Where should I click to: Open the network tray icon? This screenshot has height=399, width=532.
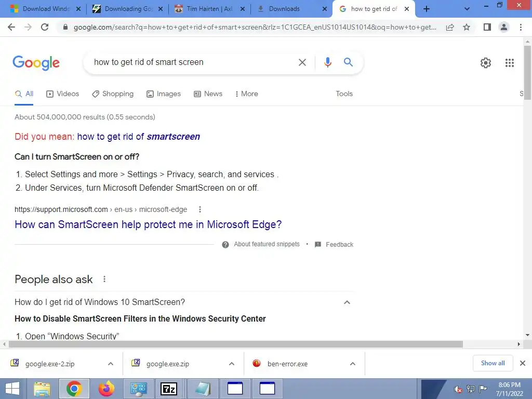pyautogui.click(x=471, y=389)
